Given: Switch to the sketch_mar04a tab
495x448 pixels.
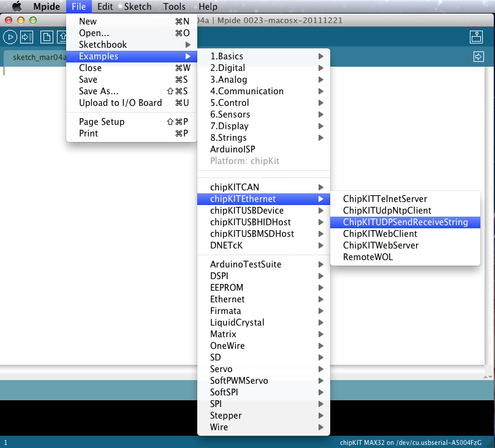Looking at the screenshot, I should [36, 58].
